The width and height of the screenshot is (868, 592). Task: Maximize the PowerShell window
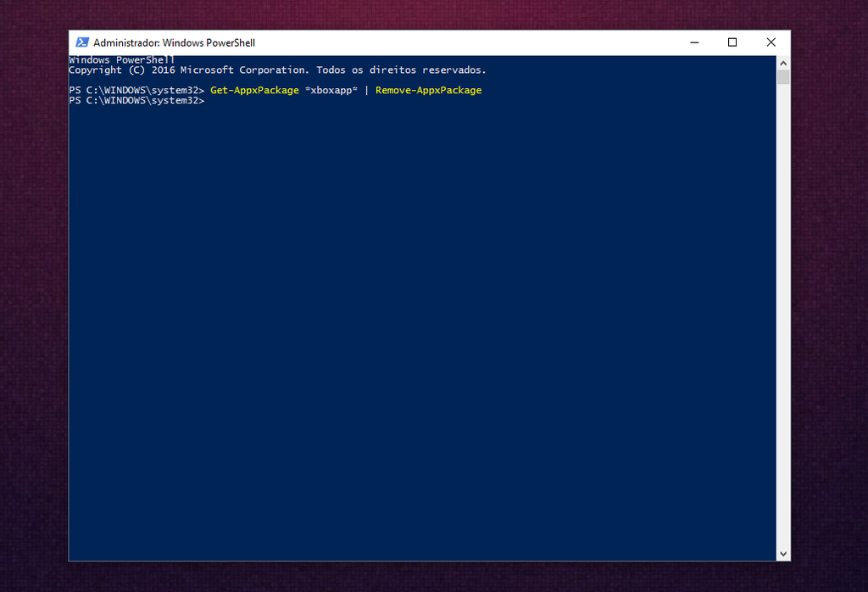[732, 42]
